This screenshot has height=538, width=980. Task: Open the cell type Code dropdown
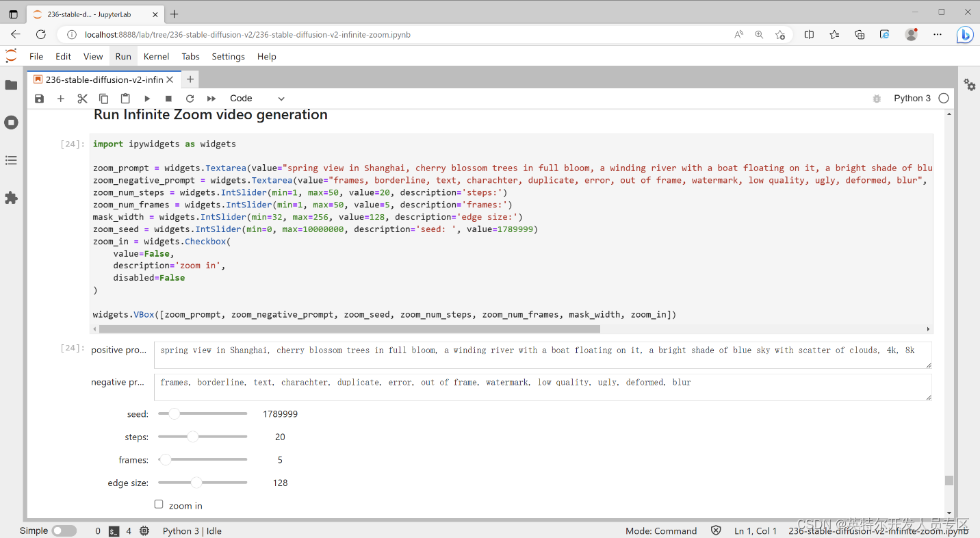257,99
